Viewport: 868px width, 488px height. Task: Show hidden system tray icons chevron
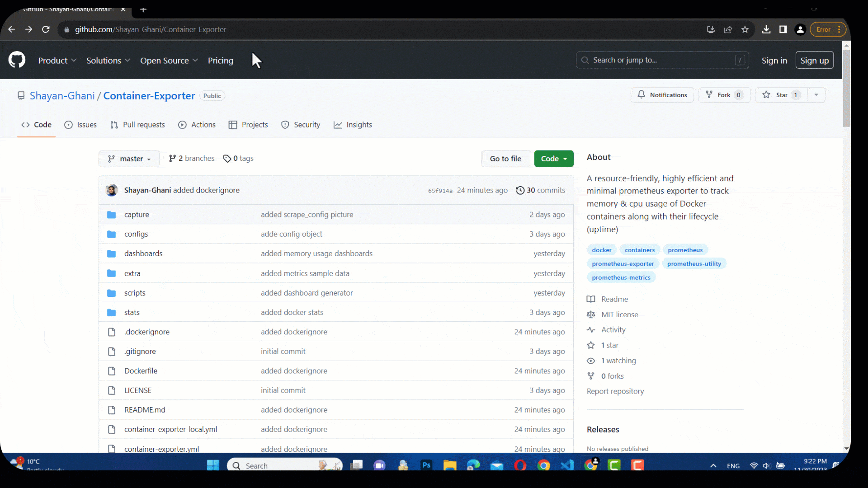click(x=713, y=465)
